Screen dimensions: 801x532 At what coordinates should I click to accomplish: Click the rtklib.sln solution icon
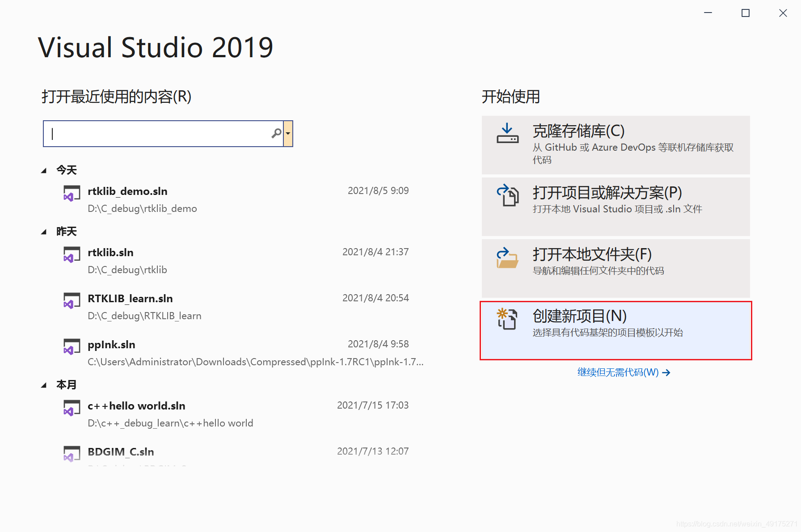click(x=72, y=254)
